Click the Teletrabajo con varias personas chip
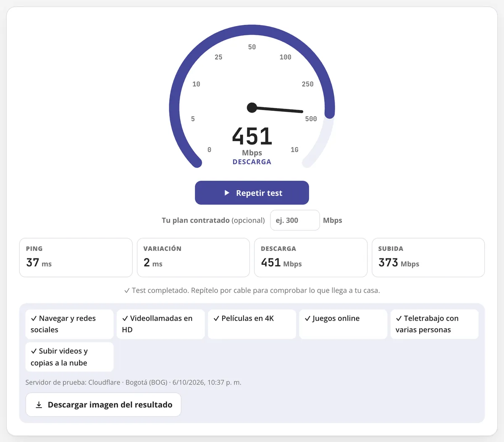Image resolution: width=504 pixels, height=442 pixels. (x=435, y=324)
